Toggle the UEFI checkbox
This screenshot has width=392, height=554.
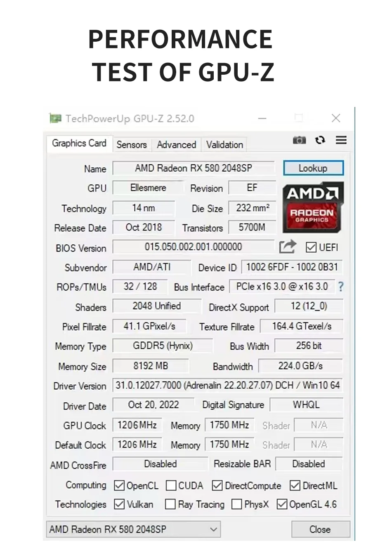tap(311, 247)
